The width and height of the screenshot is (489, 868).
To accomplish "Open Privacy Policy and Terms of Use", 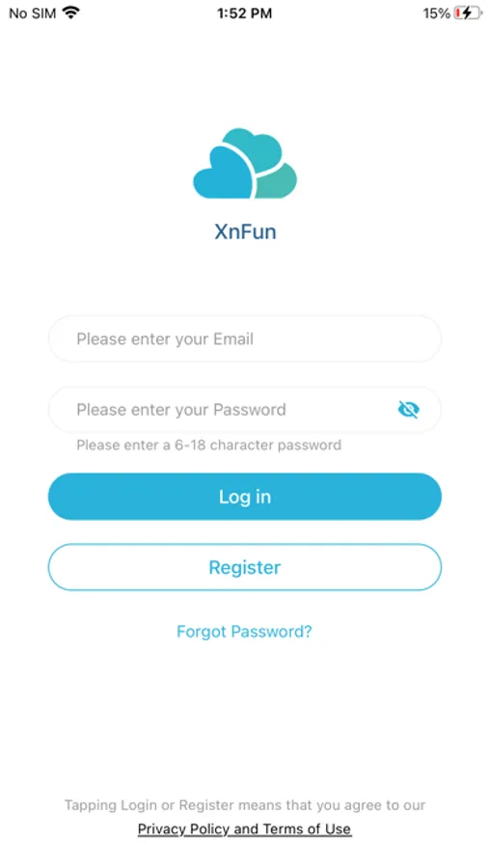I will (244, 828).
